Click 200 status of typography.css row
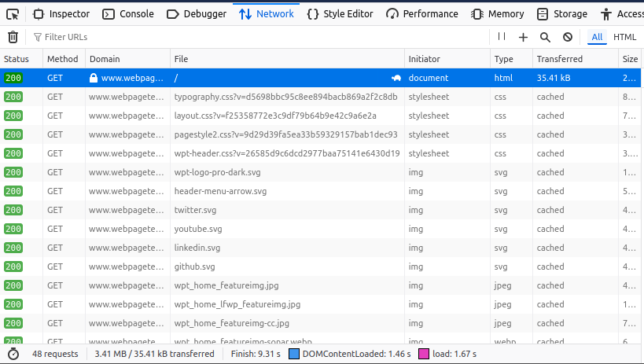644x364 pixels. coord(13,97)
